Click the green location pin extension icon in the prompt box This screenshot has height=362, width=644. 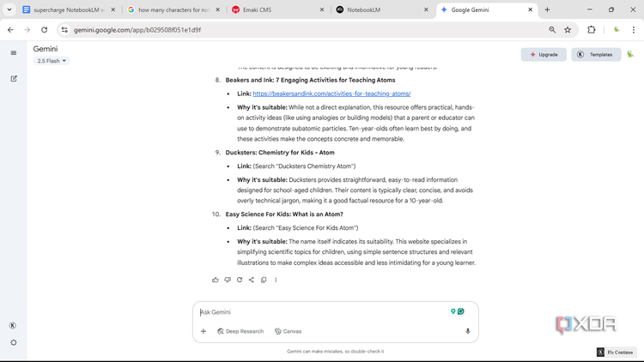pyautogui.click(x=453, y=311)
